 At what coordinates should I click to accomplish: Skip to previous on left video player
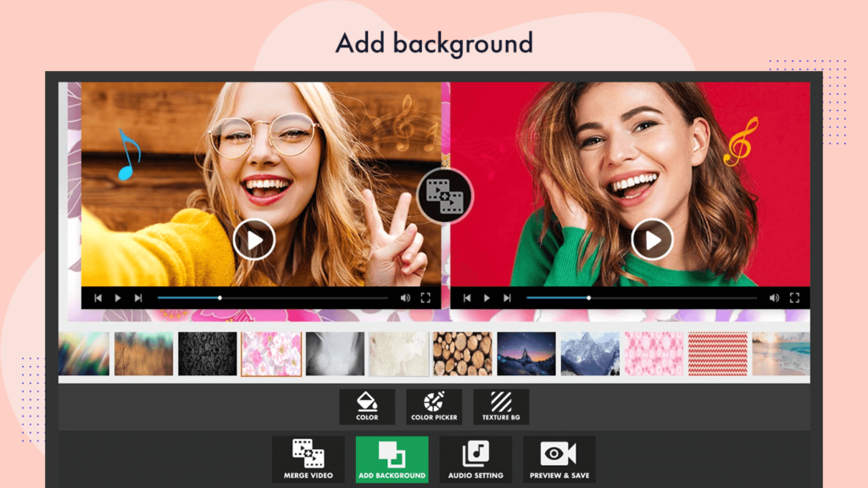(98, 298)
